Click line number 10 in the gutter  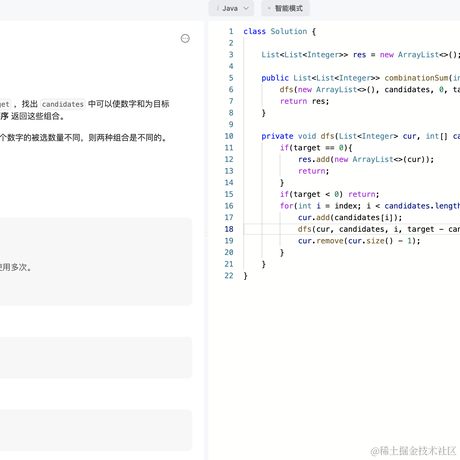click(229, 136)
